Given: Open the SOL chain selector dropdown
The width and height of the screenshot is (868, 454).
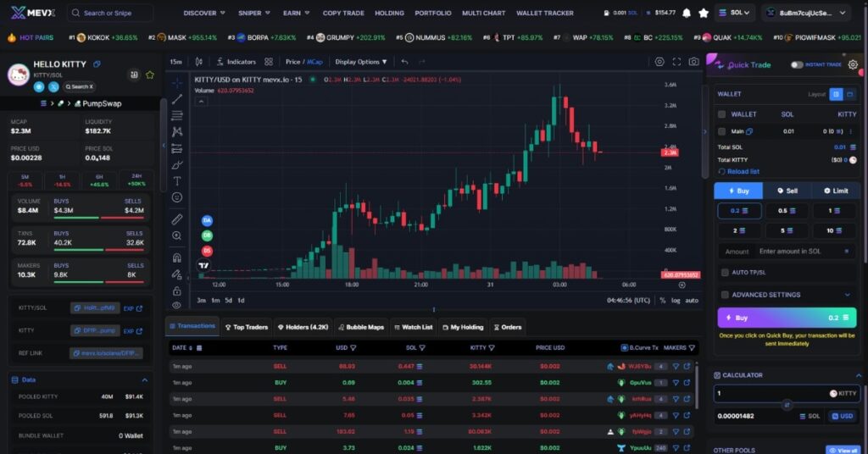Looking at the screenshot, I should pyautogui.click(x=735, y=13).
